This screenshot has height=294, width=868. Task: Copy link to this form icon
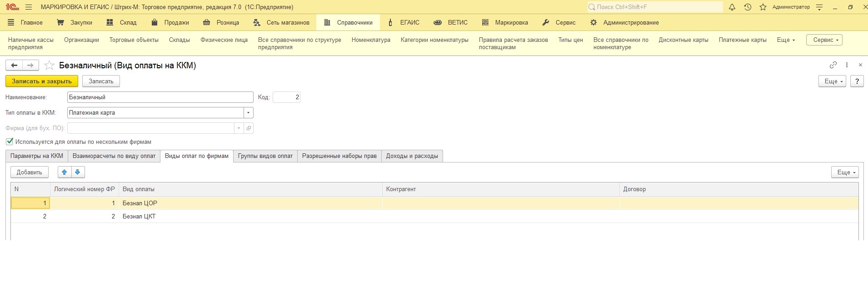(x=833, y=65)
